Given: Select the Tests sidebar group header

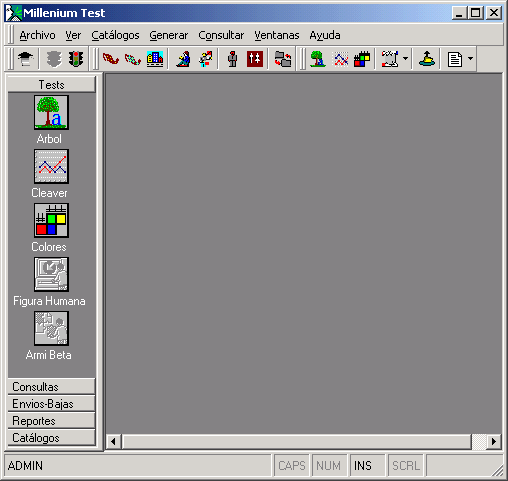Looking at the screenshot, I should 51,85.
